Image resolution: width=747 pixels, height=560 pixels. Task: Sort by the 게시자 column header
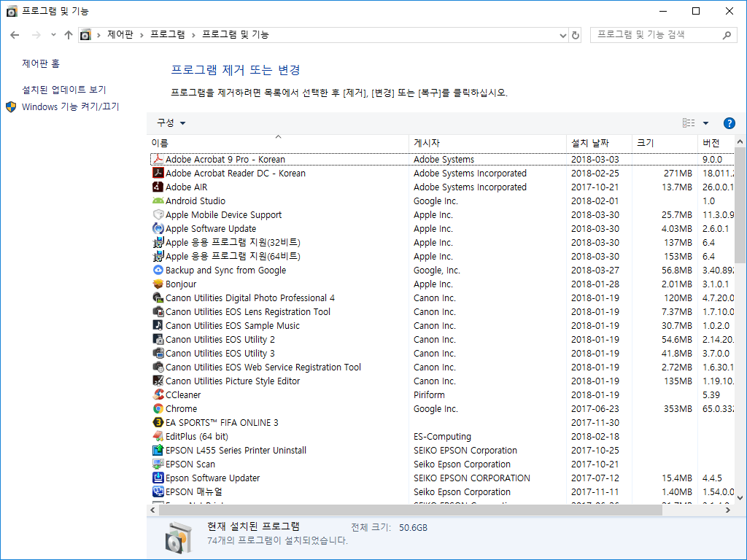tap(487, 143)
